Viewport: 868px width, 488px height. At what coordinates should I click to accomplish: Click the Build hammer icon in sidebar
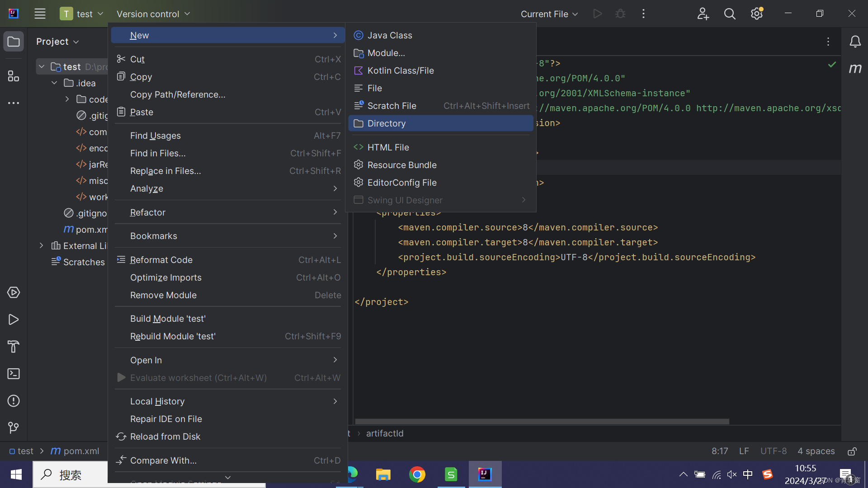click(14, 347)
